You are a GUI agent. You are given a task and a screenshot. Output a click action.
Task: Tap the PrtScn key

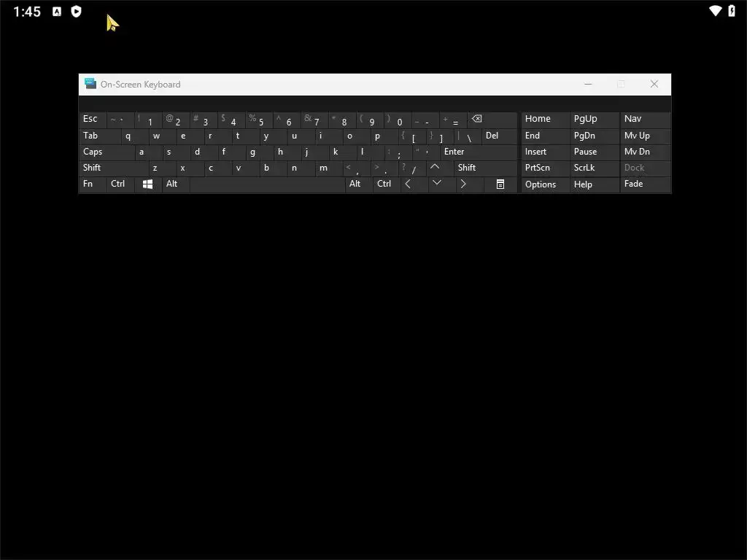tap(545, 168)
